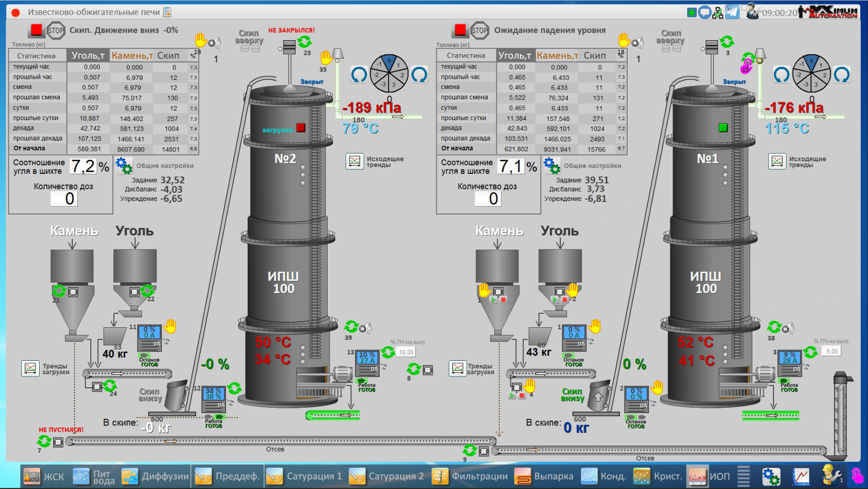Image resolution: width=868 pixels, height=489 pixels.
Task: Open outgoing trends chart for kiln №1
Action: pyautogui.click(x=777, y=161)
